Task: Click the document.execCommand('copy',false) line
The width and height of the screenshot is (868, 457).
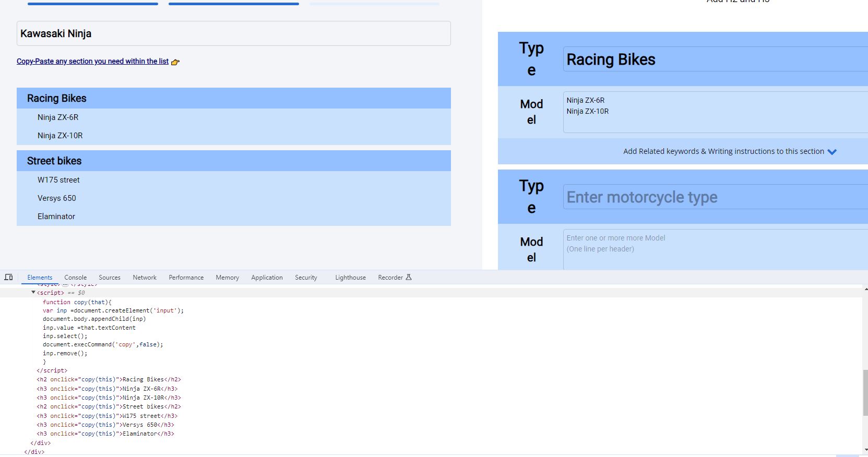Action: (103, 344)
